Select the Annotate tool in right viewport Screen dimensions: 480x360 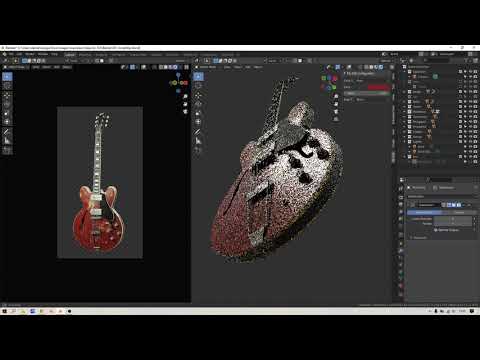pyautogui.click(x=199, y=132)
